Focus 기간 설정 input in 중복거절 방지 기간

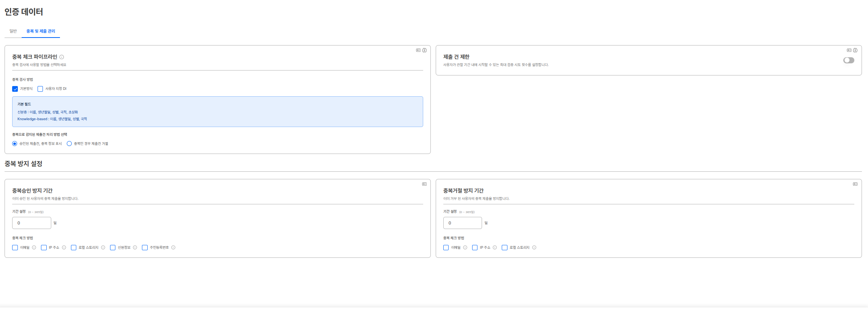(x=462, y=223)
